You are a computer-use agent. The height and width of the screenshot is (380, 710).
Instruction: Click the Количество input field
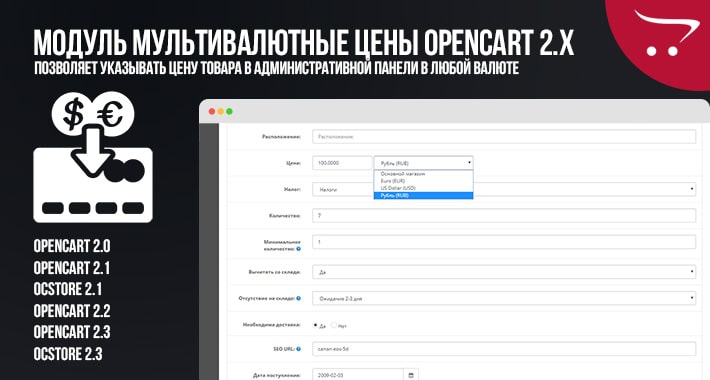tap(504, 216)
